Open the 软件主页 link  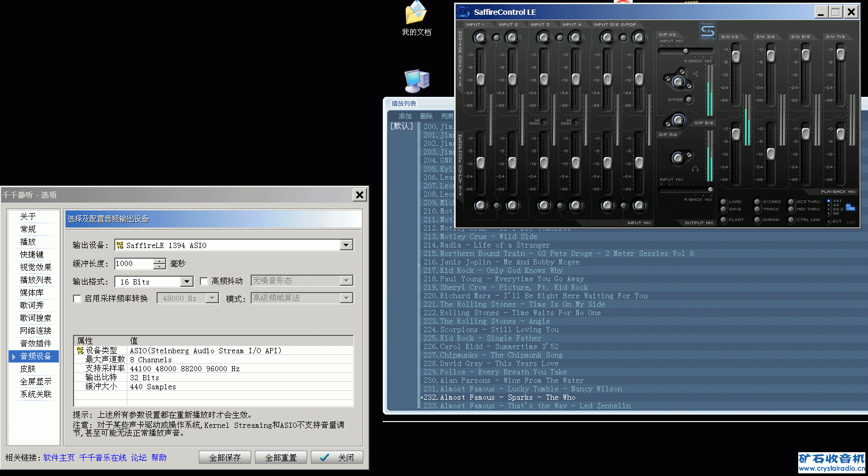(x=59, y=457)
